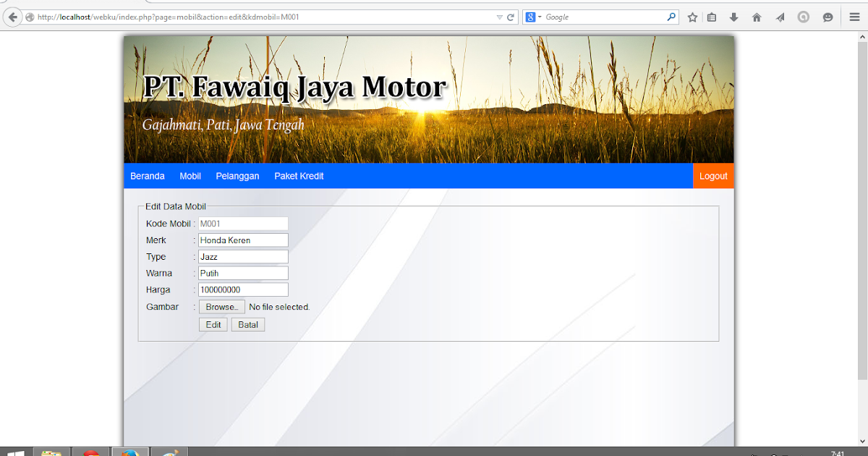868x456 pixels.
Task: Open Firefox from the taskbar
Action: pyautogui.click(x=130, y=451)
